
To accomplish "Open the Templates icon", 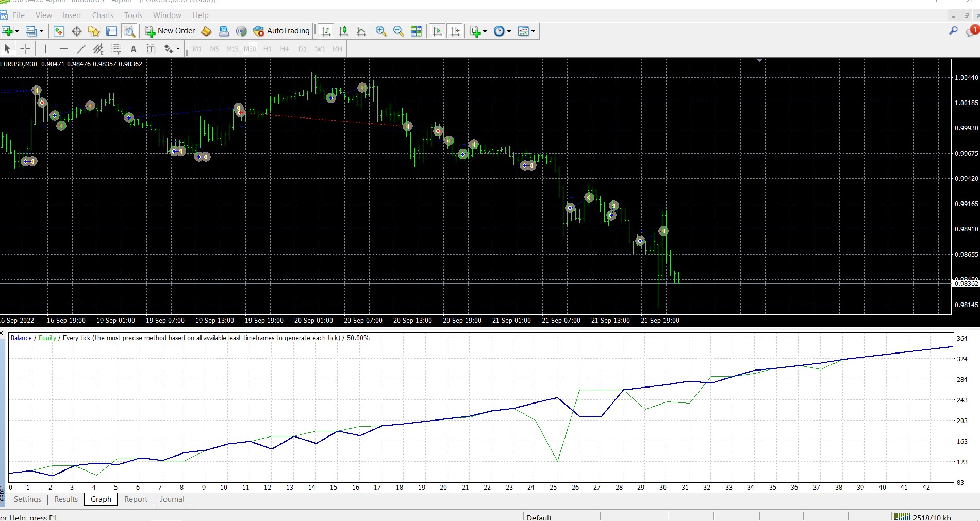I will 523,31.
